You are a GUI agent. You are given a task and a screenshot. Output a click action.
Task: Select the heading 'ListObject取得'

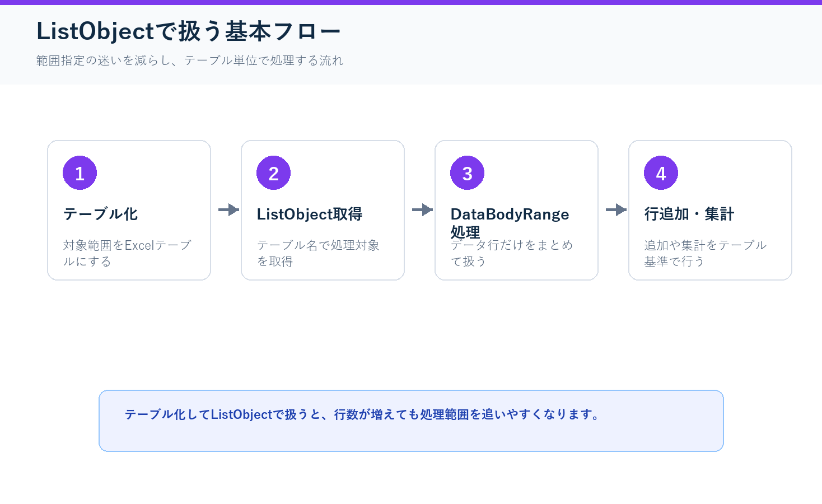point(310,214)
